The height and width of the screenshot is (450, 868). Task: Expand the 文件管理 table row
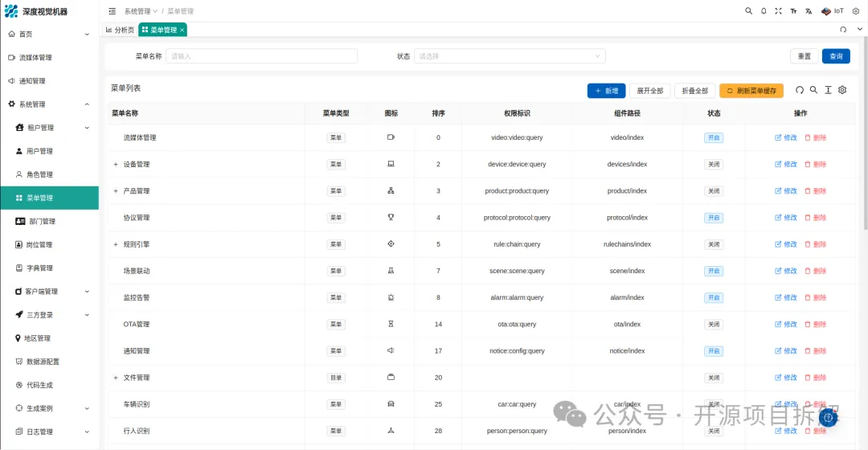click(x=116, y=378)
